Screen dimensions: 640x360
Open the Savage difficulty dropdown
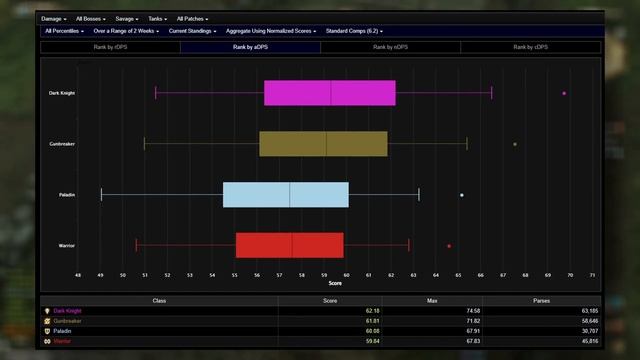(127, 19)
